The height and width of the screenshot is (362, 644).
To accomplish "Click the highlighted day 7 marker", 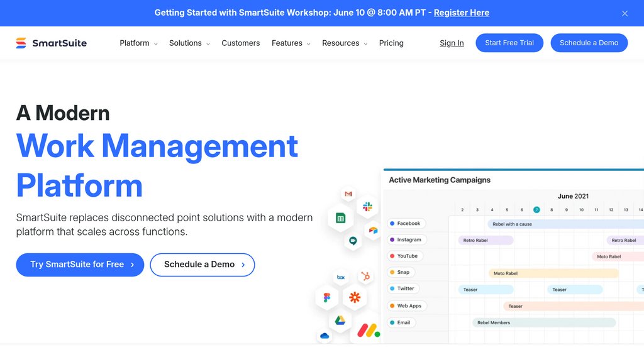I will pyautogui.click(x=536, y=210).
